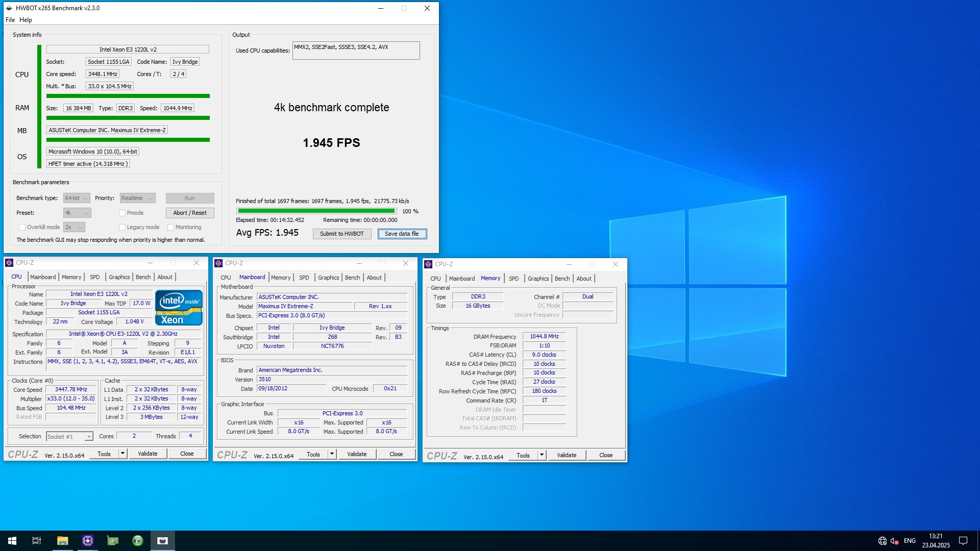This screenshot has height=551, width=980.
Task: Click the Core Speed 3447.78 MHz field
Action: pyautogui.click(x=71, y=389)
